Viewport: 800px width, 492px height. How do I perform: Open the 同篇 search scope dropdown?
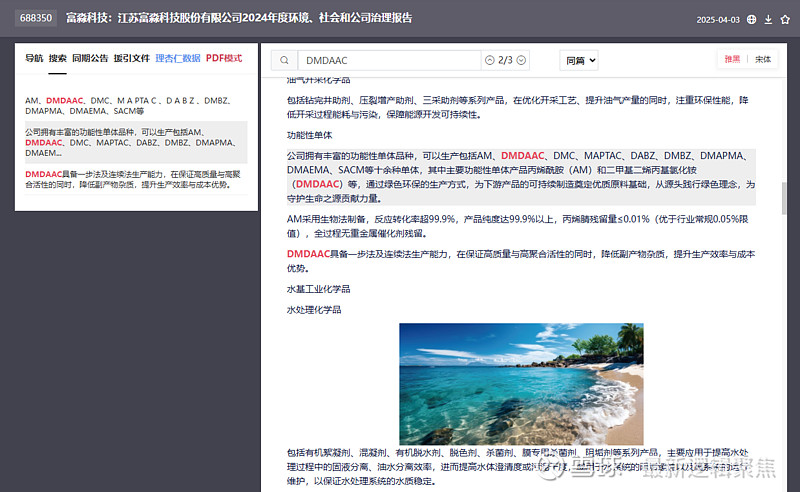pos(579,60)
